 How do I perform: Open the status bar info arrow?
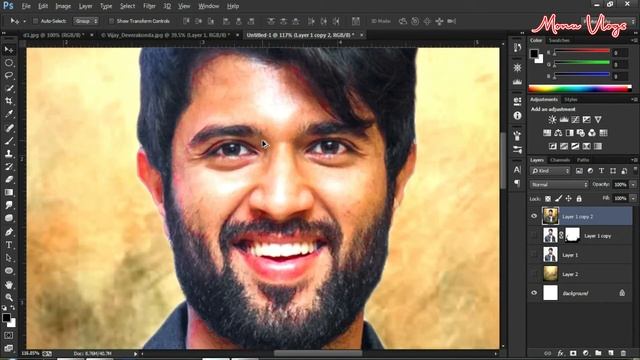[136, 353]
